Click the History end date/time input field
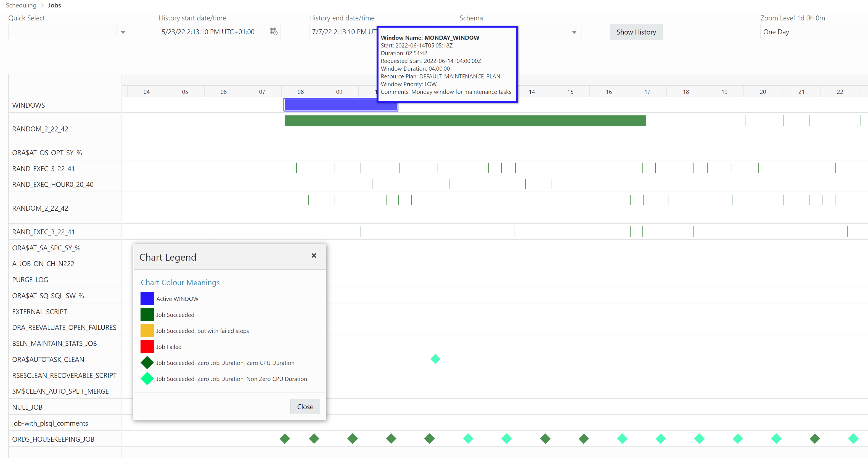Screen dimensions: 868x458 click(x=340, y=31)
